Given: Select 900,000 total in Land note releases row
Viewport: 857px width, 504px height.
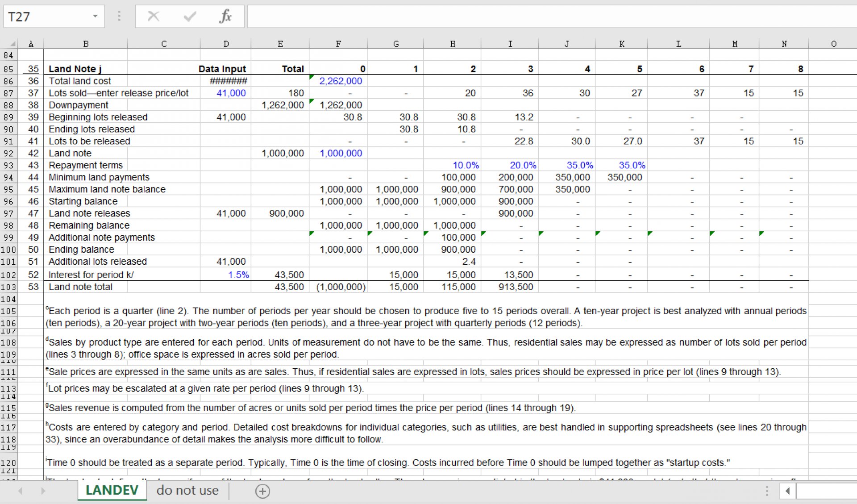Looking at the screenshot, I should tap(280, 213).
